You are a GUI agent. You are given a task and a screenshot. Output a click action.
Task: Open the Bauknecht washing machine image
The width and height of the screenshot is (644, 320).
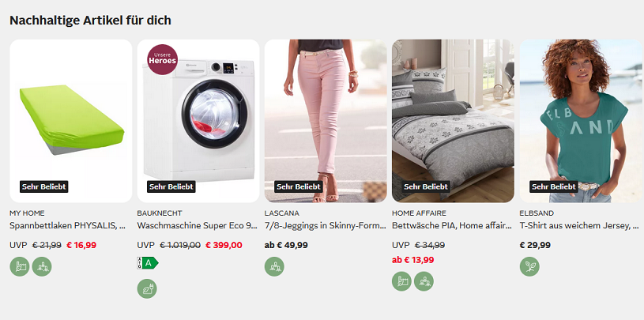coord(198,121)
